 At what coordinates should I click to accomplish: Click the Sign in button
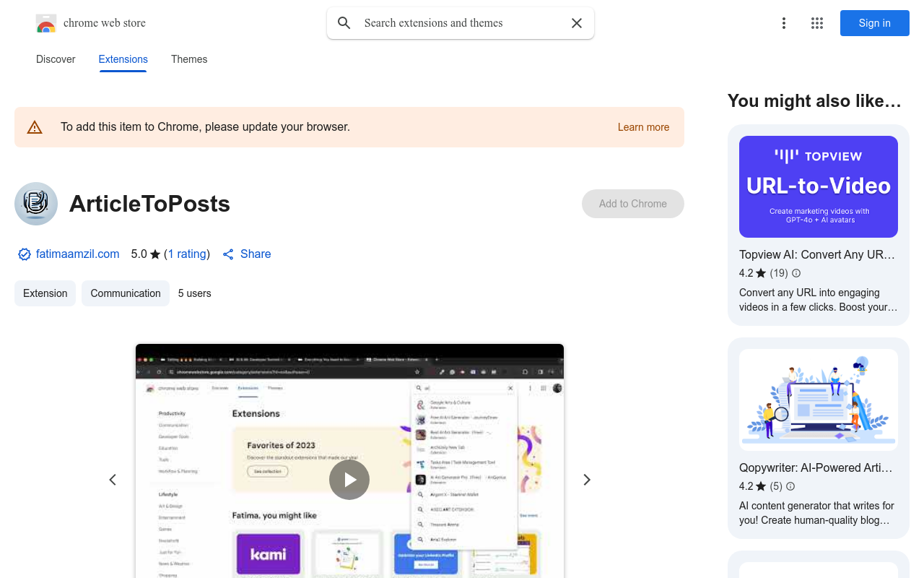[x=875, y=23]
